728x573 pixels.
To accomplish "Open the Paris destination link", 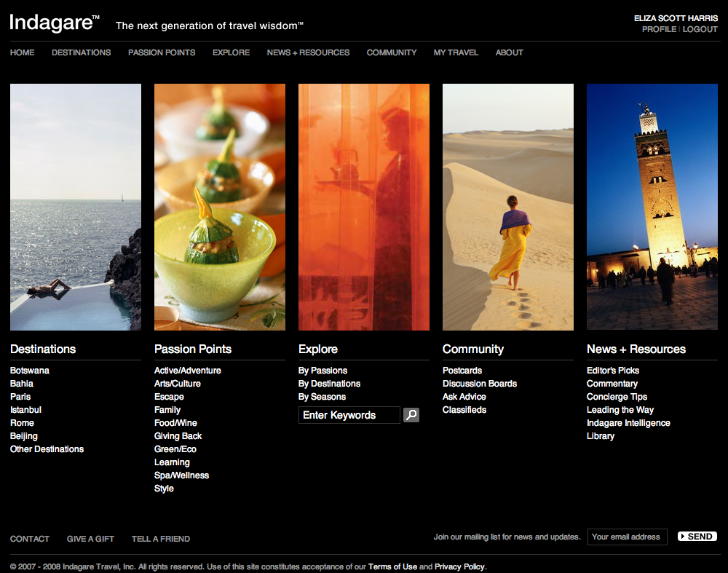I will 20,397.
